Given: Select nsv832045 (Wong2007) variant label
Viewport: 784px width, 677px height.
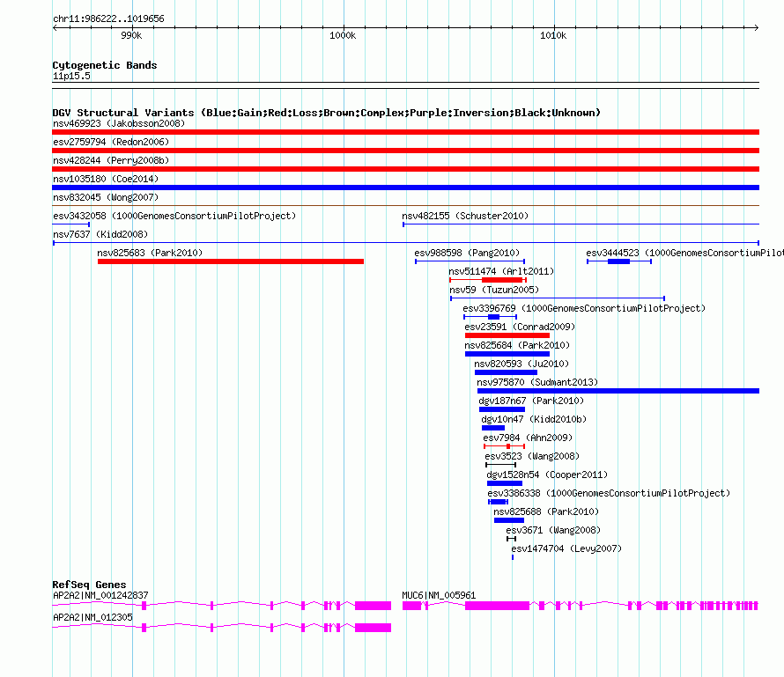Looking at the screenshot, I should coord(106,197).
